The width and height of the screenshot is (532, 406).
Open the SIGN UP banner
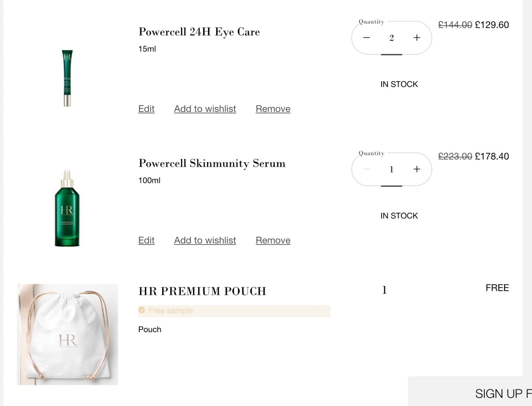click(470, 392)
